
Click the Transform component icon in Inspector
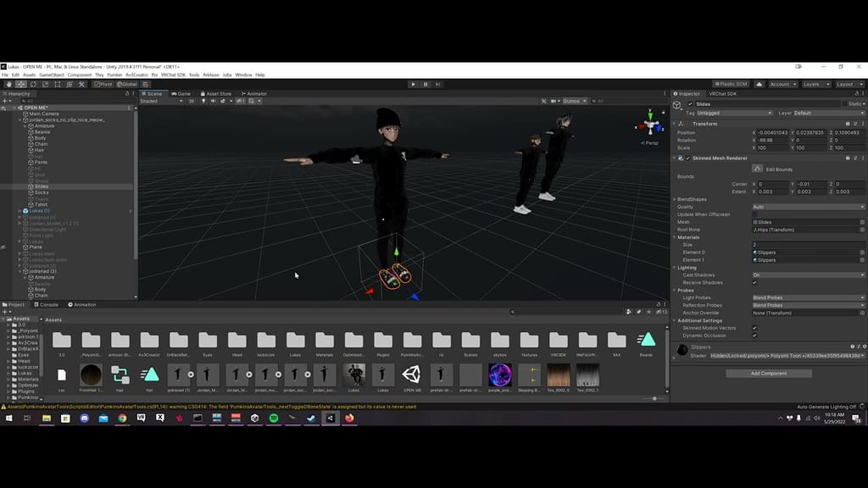coord(682,124)
